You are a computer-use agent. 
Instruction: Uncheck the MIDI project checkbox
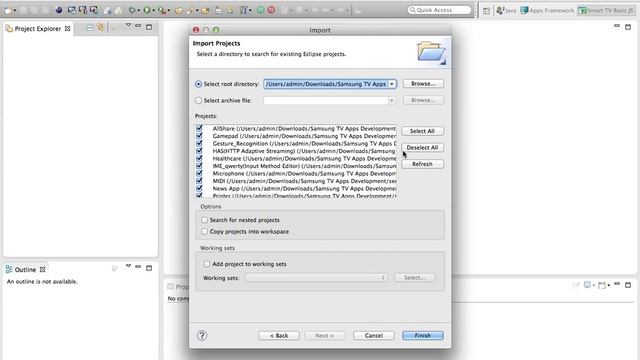tap(199, 180)
